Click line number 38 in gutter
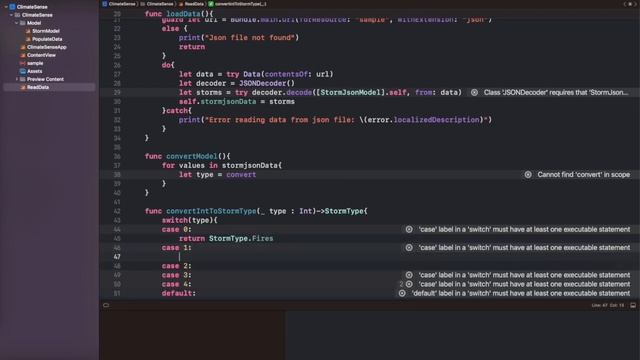The image size is (640, 360). [x=117, y=175]
